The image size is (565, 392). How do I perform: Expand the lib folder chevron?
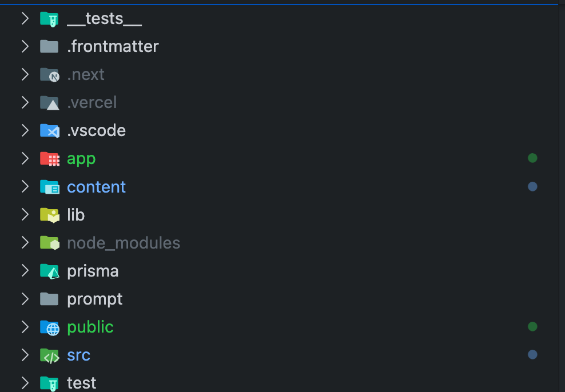coord(25,214)
